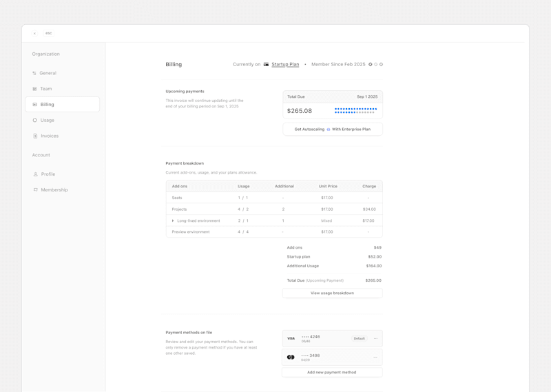Image resolution: width=551 pixels, height=392 pixels.
Task: Click the Additional Usage $164.00 amount
Action: 373,266
